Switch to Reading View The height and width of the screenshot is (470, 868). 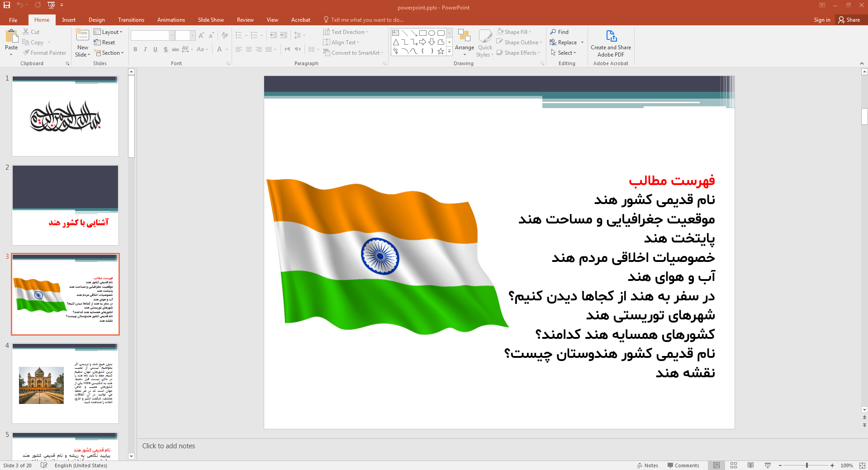751,465
